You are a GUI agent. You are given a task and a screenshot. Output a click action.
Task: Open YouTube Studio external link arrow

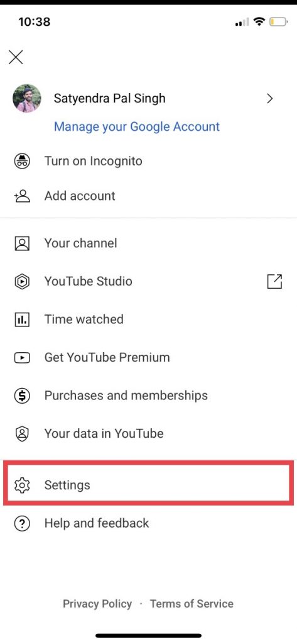coord(274,281)
